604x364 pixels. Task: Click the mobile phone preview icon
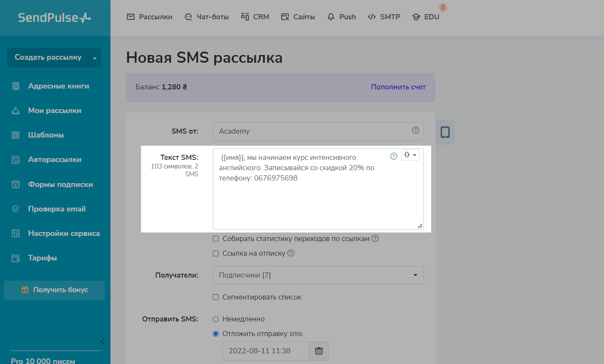tap(445, 132)
